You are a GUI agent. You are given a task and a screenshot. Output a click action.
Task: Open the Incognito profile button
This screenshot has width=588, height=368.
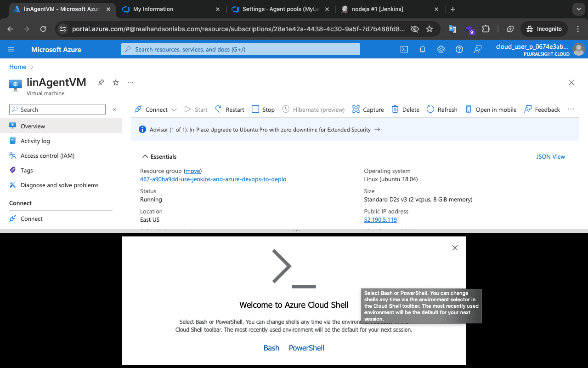(x=544, y=29)
